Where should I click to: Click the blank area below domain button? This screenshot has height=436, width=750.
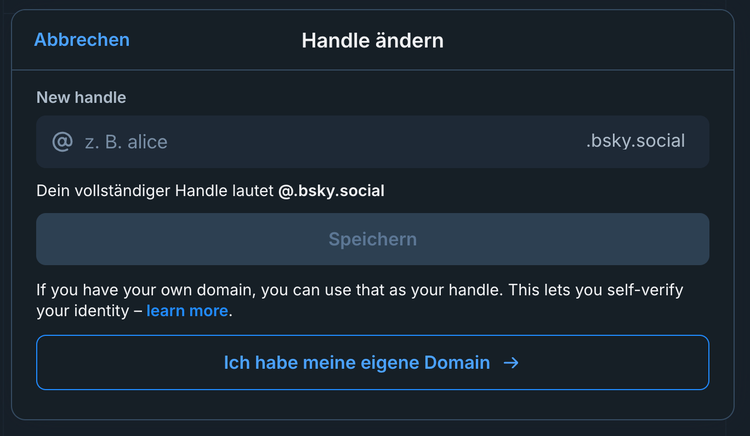pos(372,403)
